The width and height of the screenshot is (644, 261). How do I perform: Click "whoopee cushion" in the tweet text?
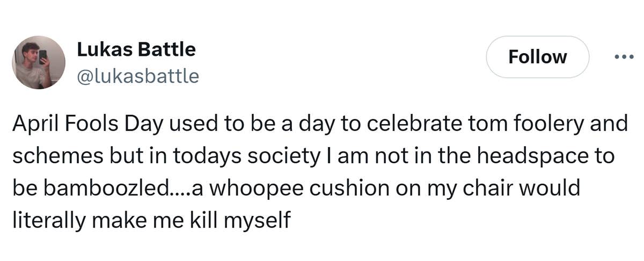pyautogui.click(x=297, y=189)
